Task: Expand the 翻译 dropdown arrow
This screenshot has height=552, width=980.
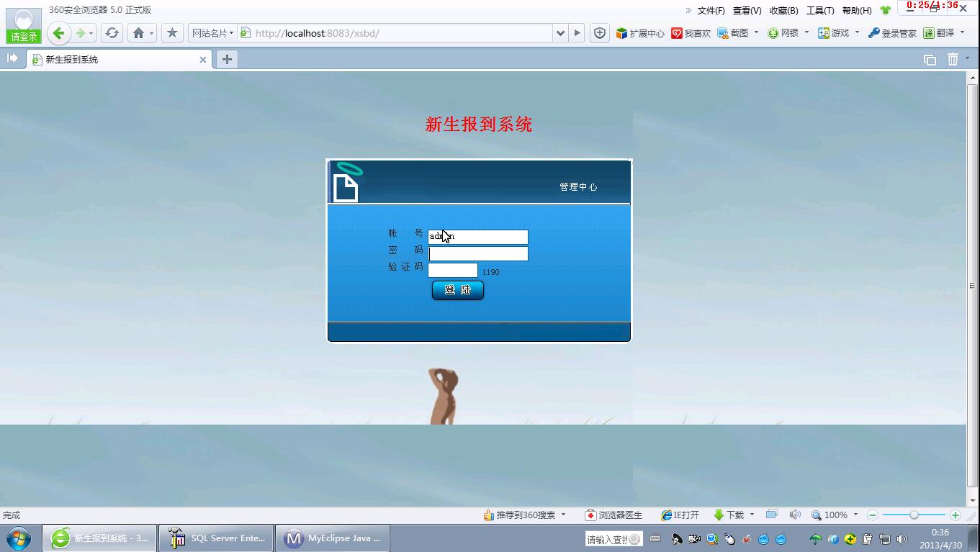Action: [962, 32]
